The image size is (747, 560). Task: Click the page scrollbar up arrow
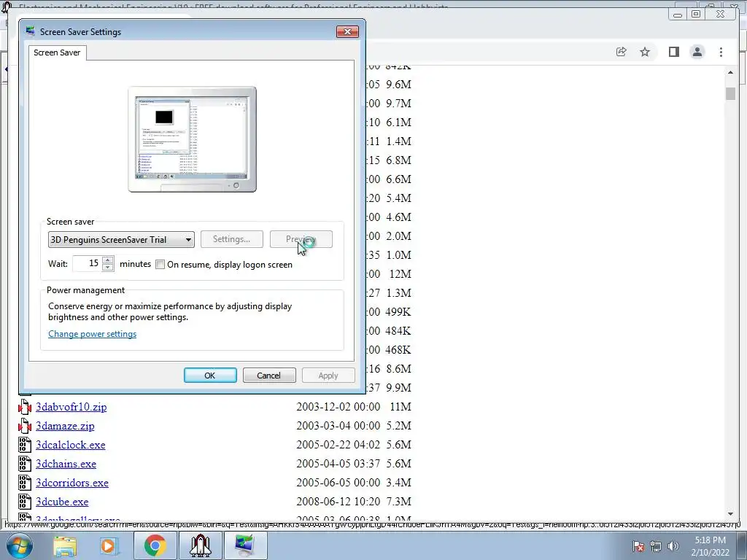click(x=730, y=72)
